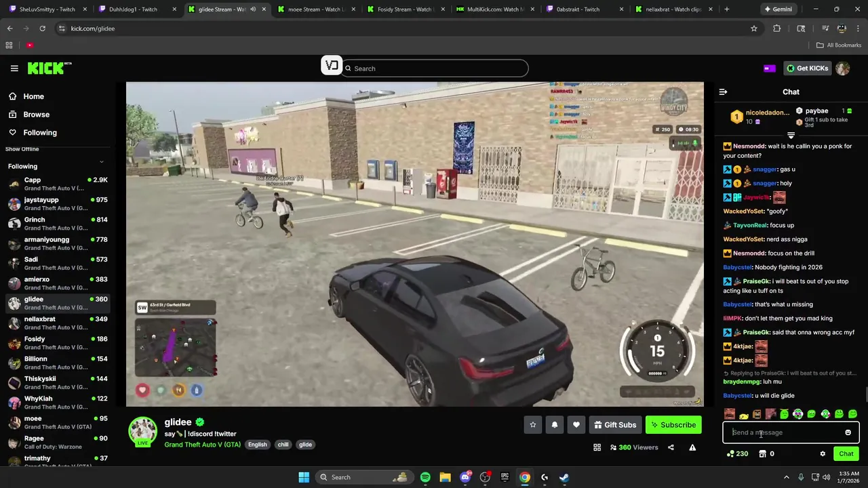Click the Grand Theft Auto V (GTA) category link

pos(202,445)
